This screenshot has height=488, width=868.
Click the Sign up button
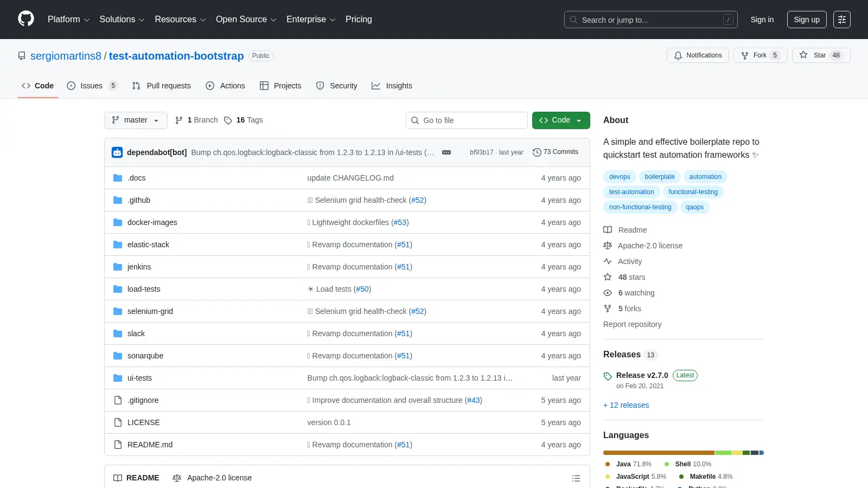807,20
